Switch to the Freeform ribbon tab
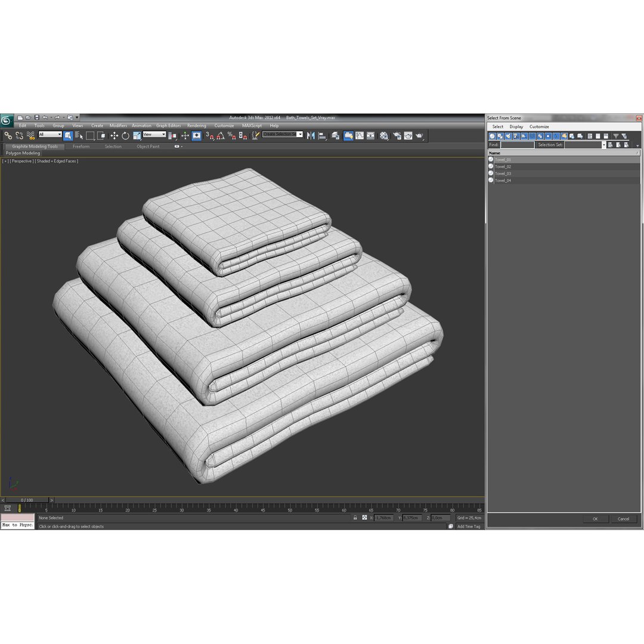Screen dimensions: 644x644 [81, 146]
